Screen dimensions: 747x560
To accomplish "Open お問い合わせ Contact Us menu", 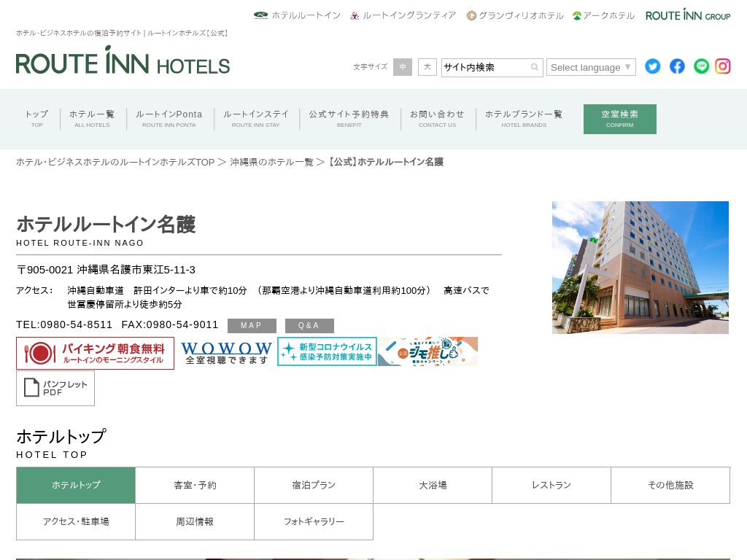I will [x=438, y=119].
